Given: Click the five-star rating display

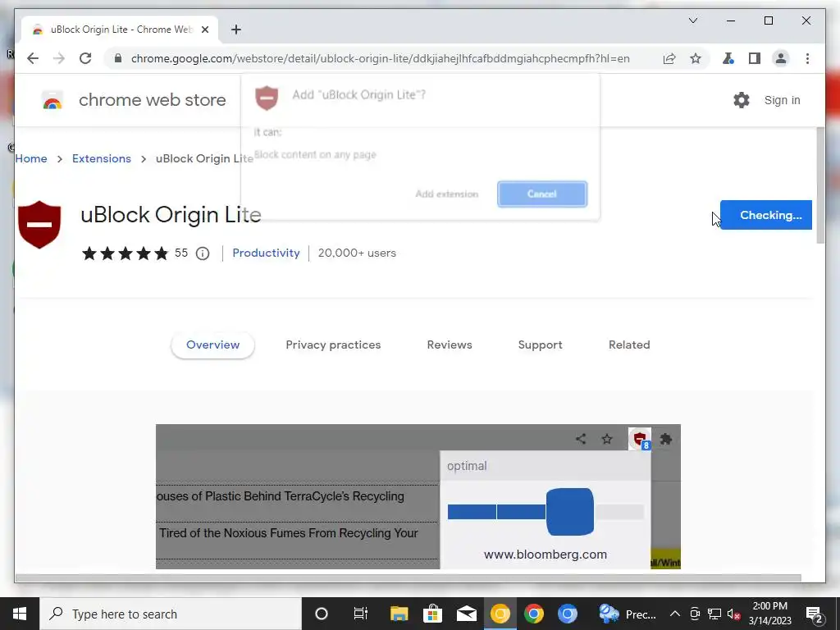Looking at the screenshot, I should click(x=126, y=253).
